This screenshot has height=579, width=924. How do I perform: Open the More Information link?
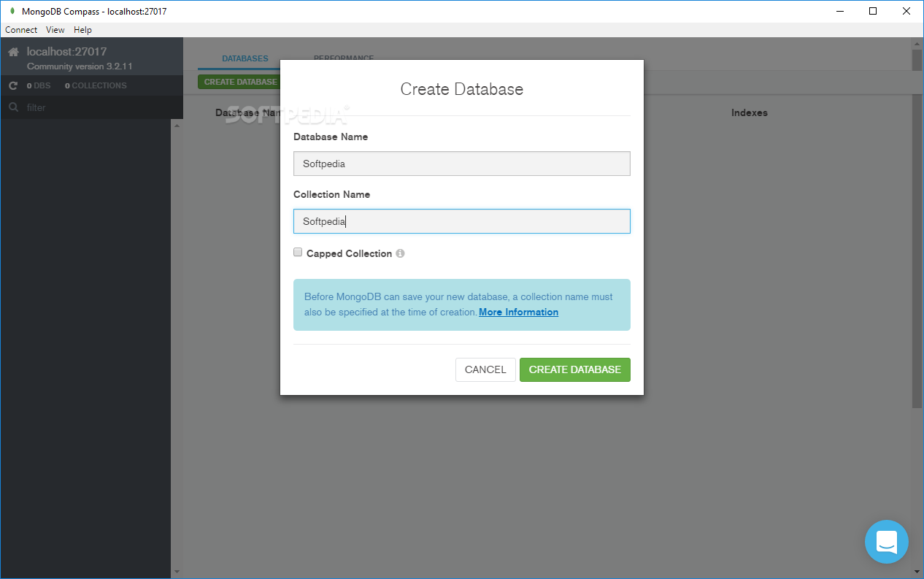click(518, 312)
